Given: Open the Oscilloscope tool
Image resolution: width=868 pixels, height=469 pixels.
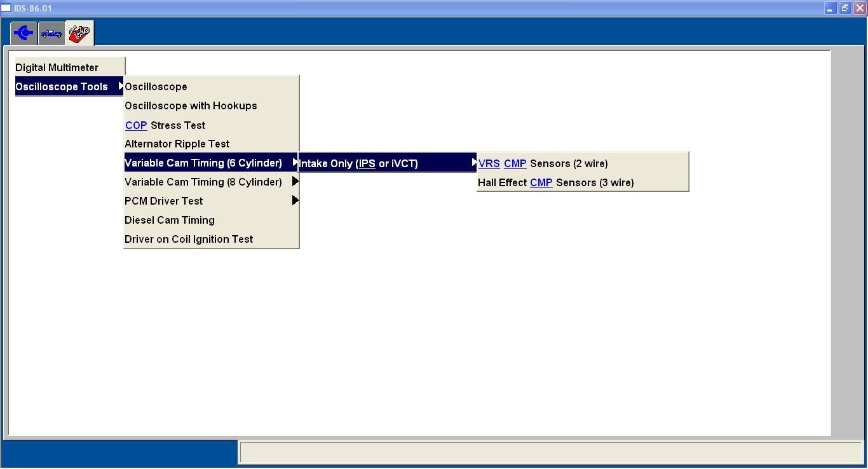Looking at the screenshot, I should tap(156, 86).
